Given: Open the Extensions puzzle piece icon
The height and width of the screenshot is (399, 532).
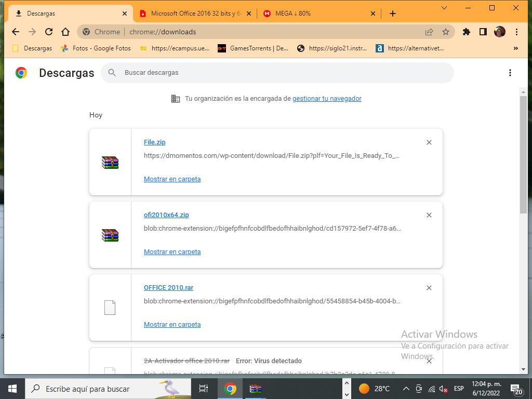Looking at the screenshot, I should coord(466,32).
